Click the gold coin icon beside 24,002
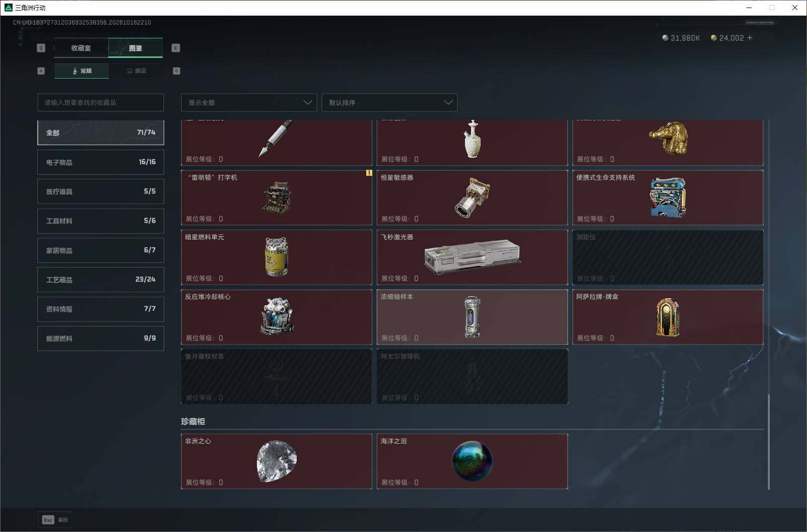 713,38
